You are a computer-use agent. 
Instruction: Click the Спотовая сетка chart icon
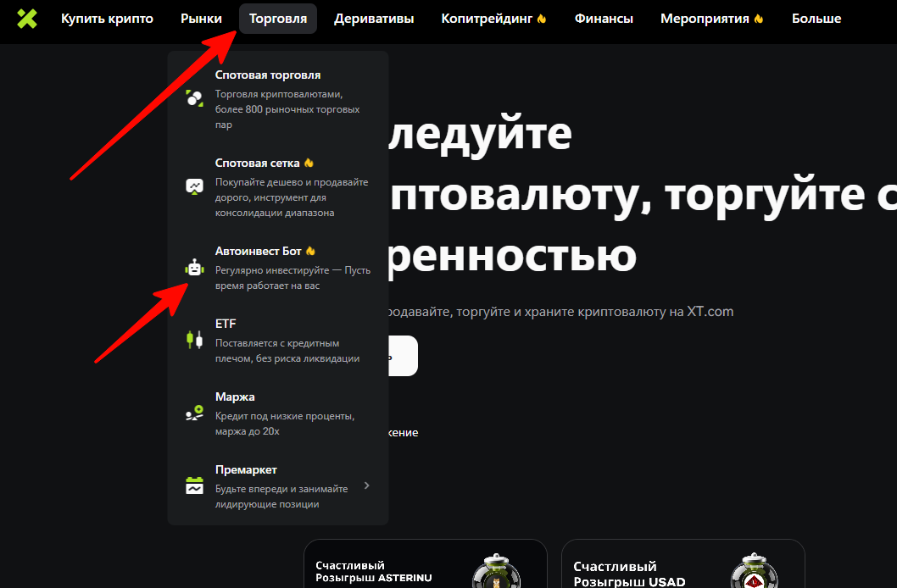195,186
